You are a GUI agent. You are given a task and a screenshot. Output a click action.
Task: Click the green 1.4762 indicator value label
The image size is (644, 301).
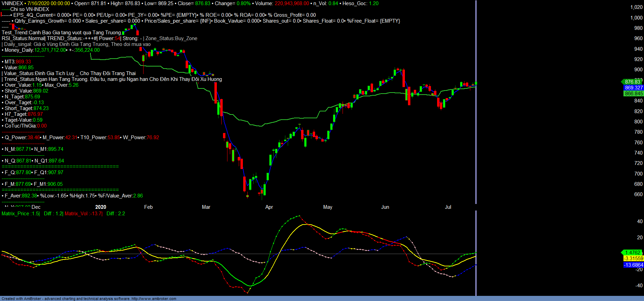(632, 253)
